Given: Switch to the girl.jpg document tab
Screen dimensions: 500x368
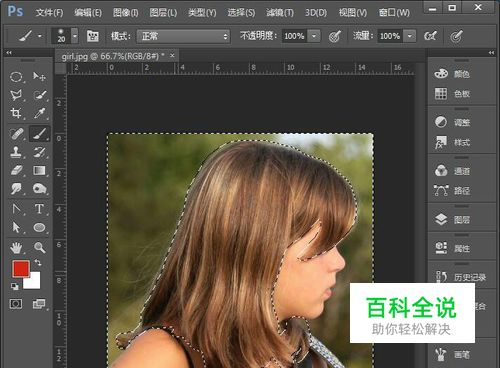Looking at the screenshot, I should (113, 56).
